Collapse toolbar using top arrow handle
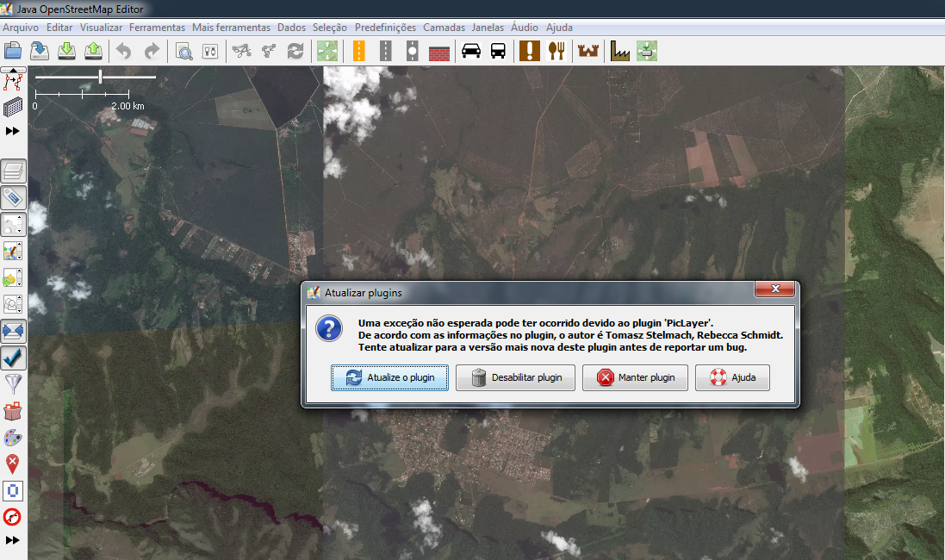945x560 pixels. 14,69
